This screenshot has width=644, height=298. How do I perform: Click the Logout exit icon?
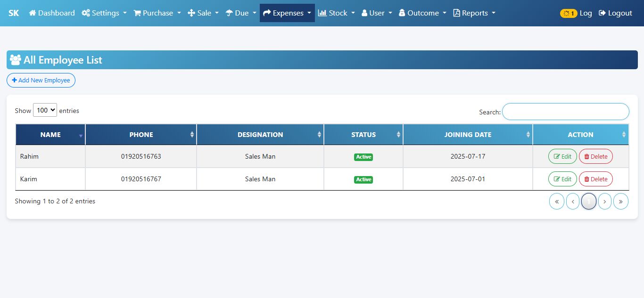(603, 13)
